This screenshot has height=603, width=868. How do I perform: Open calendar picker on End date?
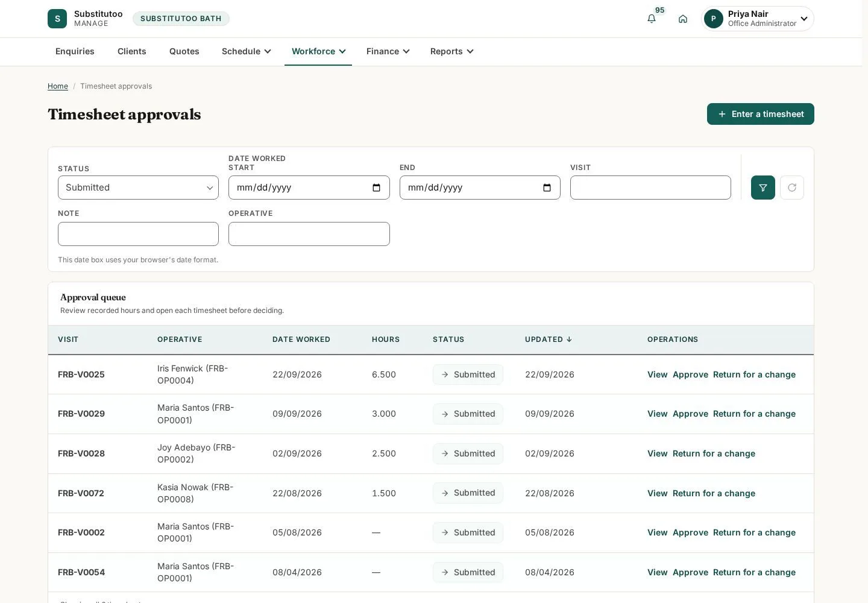547,188
